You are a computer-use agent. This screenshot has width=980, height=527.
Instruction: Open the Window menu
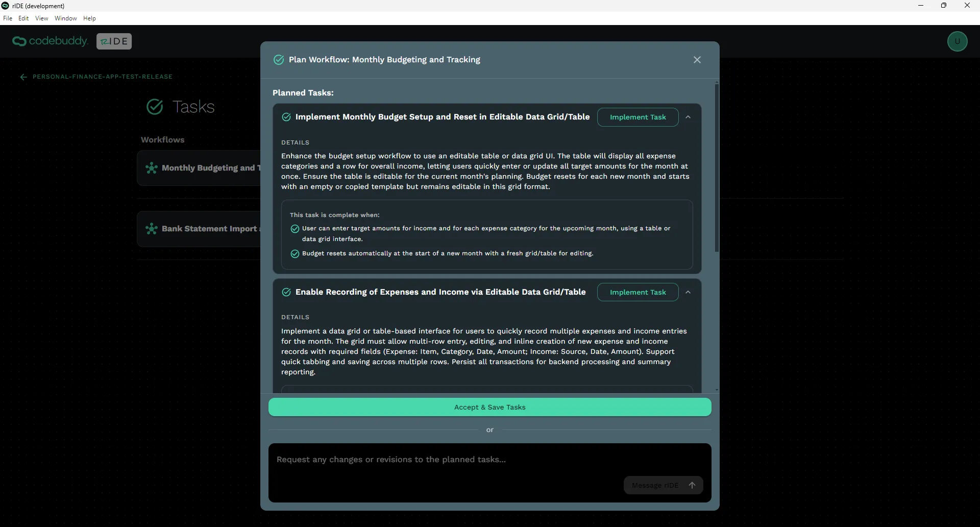point(65,18)
